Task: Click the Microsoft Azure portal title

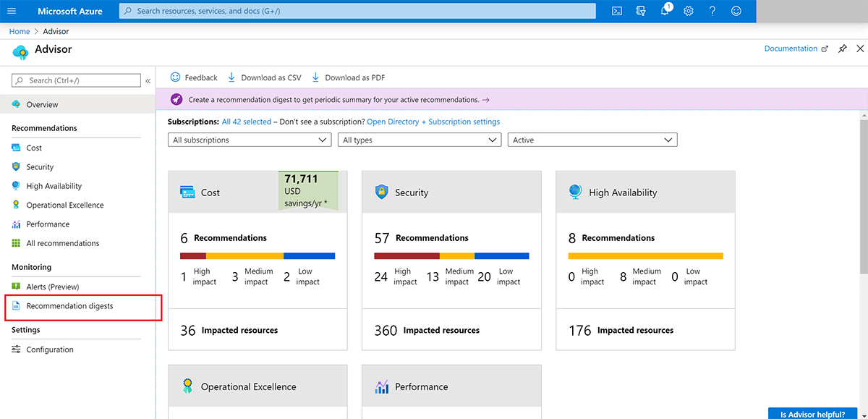Action: pos(69,11)
